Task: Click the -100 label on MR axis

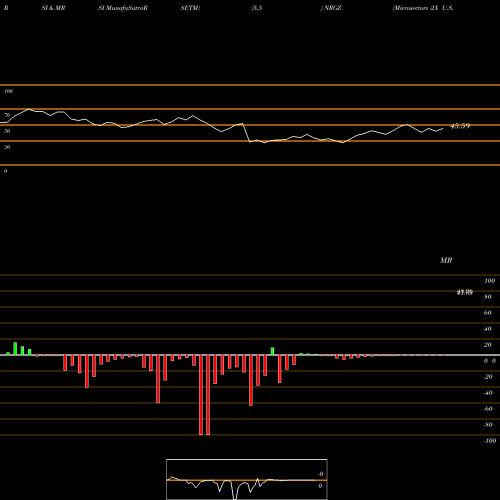Action: click(x=490, y=441)
